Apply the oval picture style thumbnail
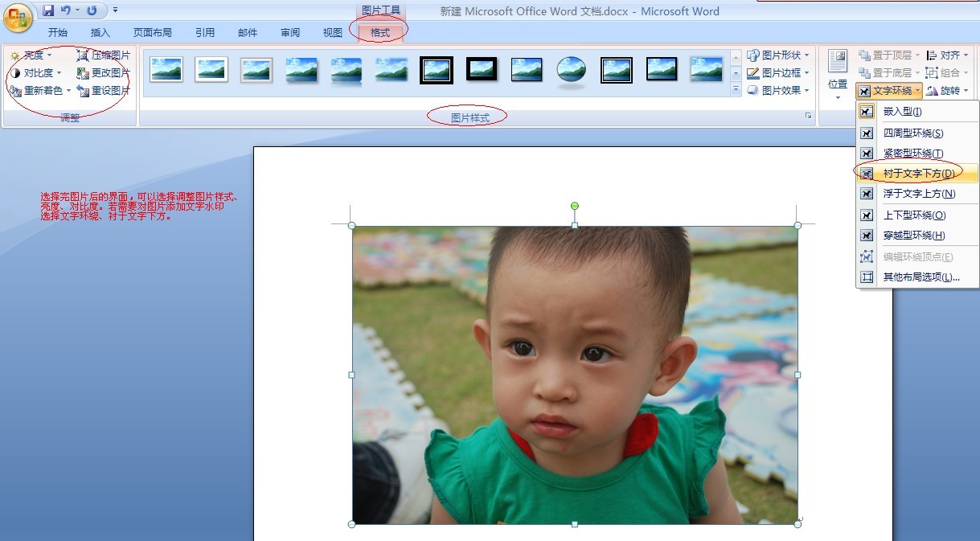980x541 pixels. click(572, 70)
